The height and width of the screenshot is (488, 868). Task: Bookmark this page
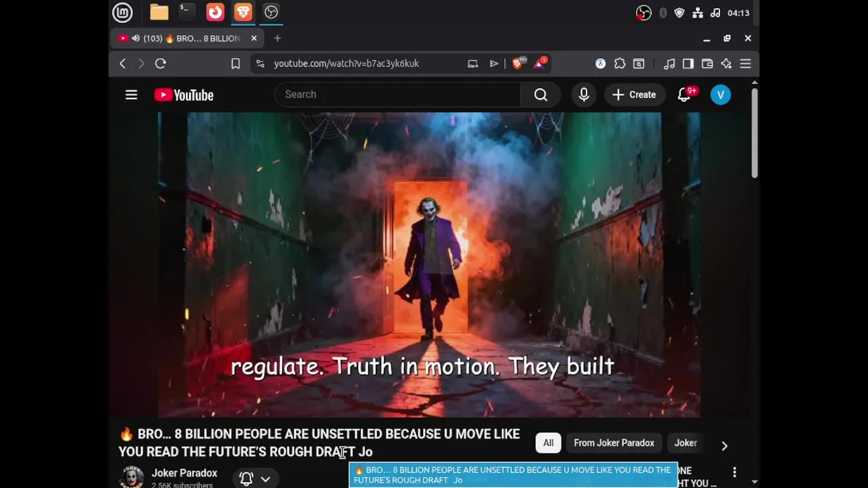pyautogui.click(x=235, y=64)
